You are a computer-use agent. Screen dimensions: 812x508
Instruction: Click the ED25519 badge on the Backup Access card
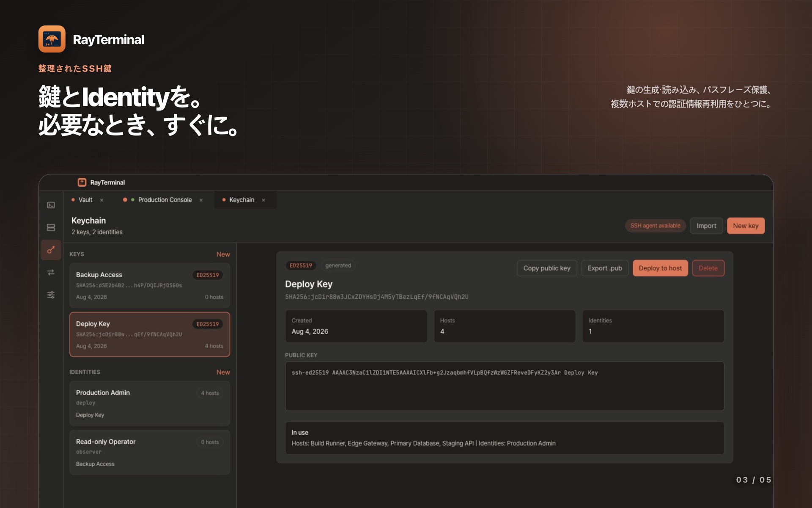[x=208, y=275]
